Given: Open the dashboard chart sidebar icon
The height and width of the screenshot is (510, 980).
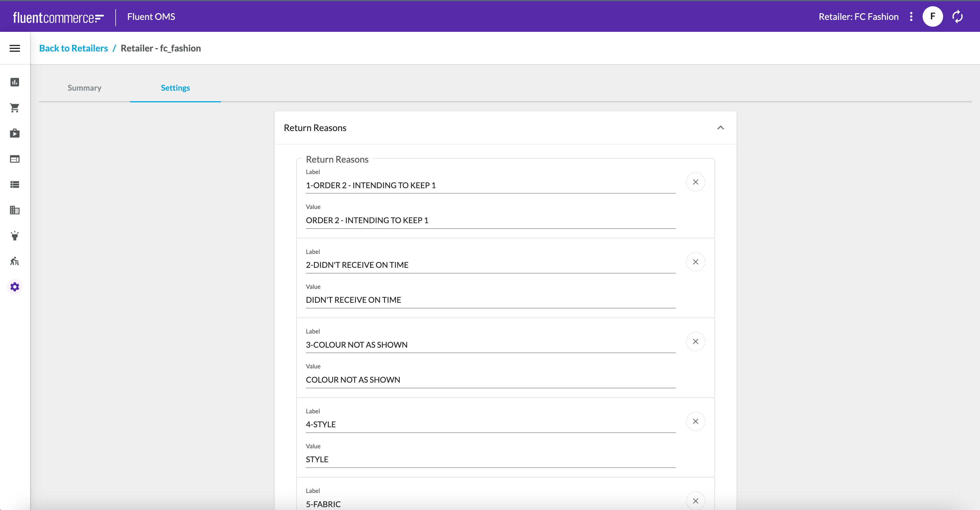Looking at the screenshot, I should 15,82.
